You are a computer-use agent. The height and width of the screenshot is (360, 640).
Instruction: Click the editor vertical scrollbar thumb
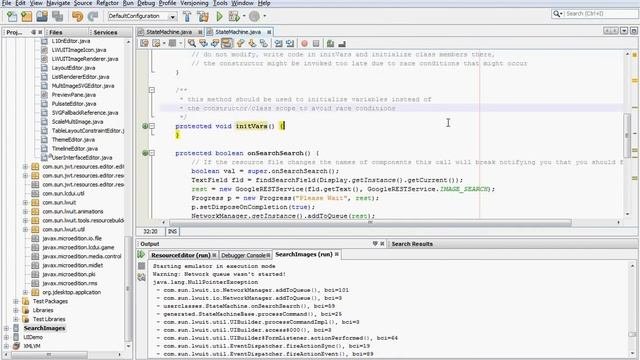coord(627,135)
